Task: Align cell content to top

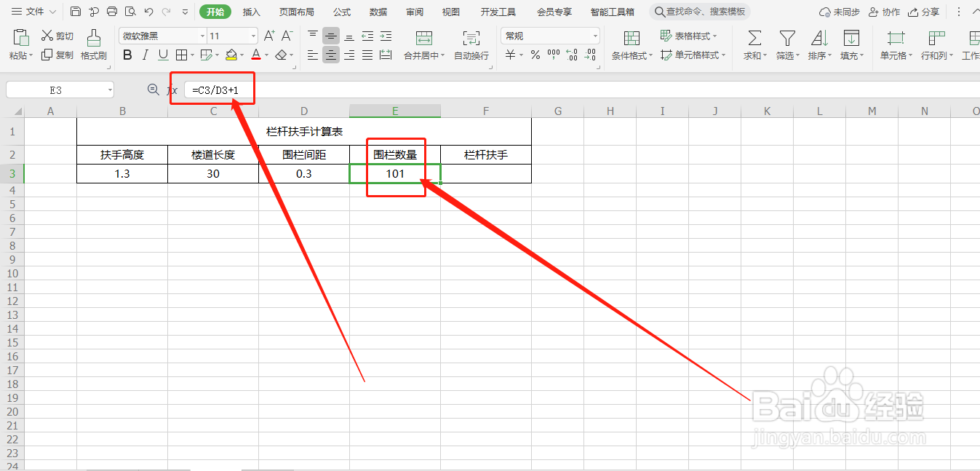Action: click(x=313, y=36)
